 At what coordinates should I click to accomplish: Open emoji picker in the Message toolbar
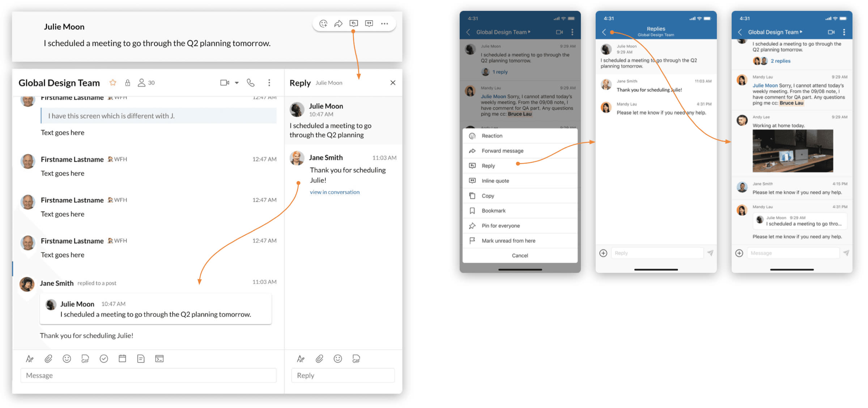67,359
